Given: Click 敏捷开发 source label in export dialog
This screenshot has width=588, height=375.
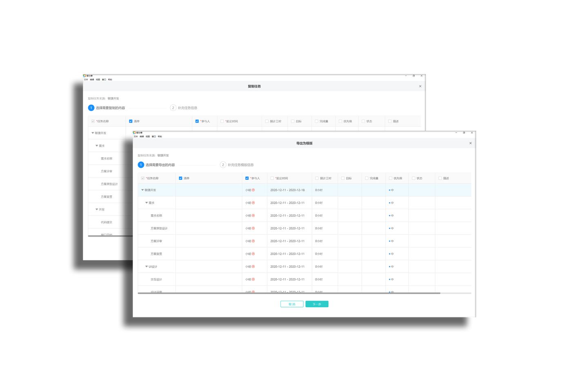Looking at the screenshot, I should click(x=163, y=155).
